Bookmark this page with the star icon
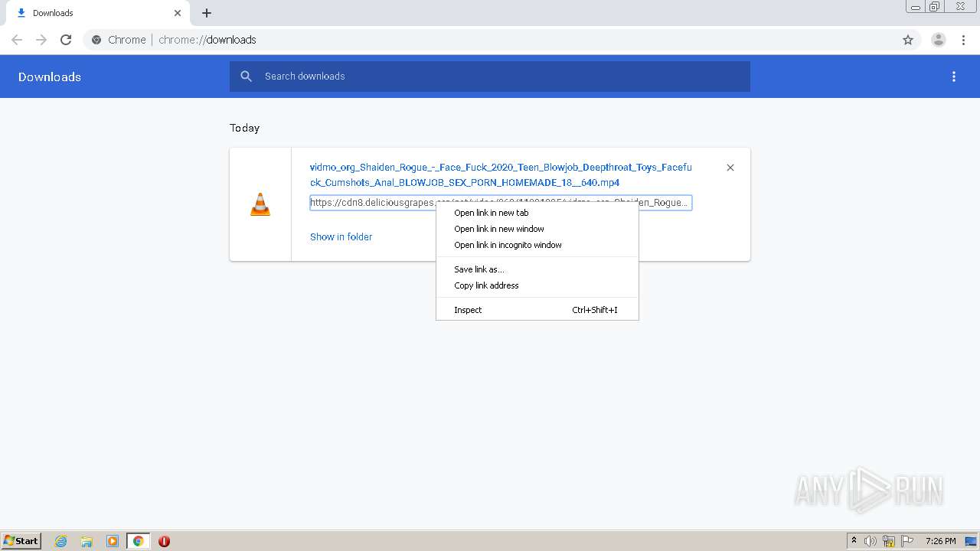980x551 pixels. (x=908, y=40)
